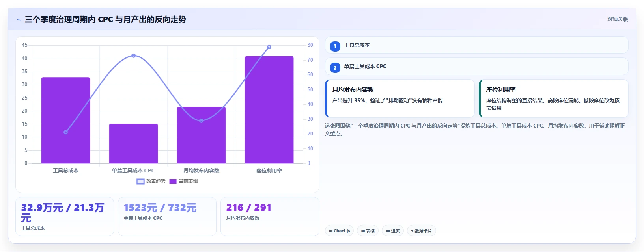The width and height of the screenshot is (644, 252).
Task: Click the trend icon beside the panel title
Action: 19,20
